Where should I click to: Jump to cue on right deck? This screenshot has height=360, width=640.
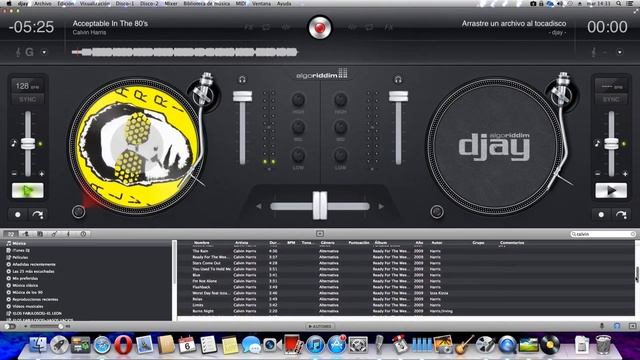click(621, 214)
